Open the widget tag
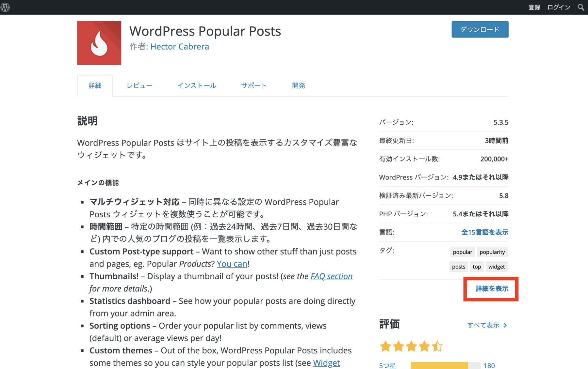The width and height of the screenshot is (588, 369). [x=497, y=267]
